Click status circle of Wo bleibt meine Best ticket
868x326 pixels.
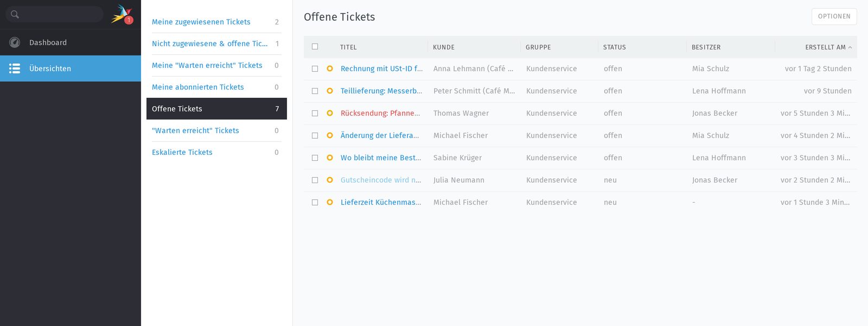tap(330, 158)
